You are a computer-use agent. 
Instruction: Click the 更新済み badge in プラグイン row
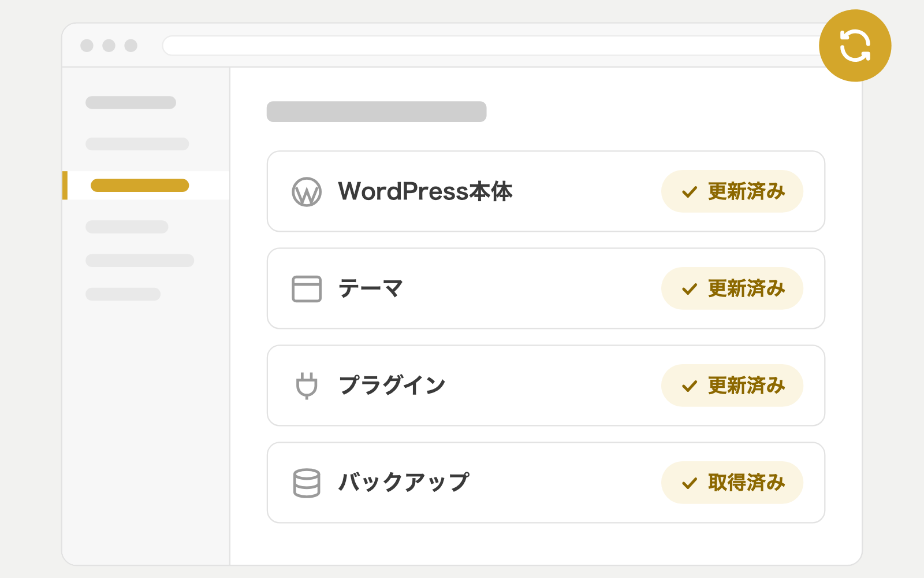(732, 386)
